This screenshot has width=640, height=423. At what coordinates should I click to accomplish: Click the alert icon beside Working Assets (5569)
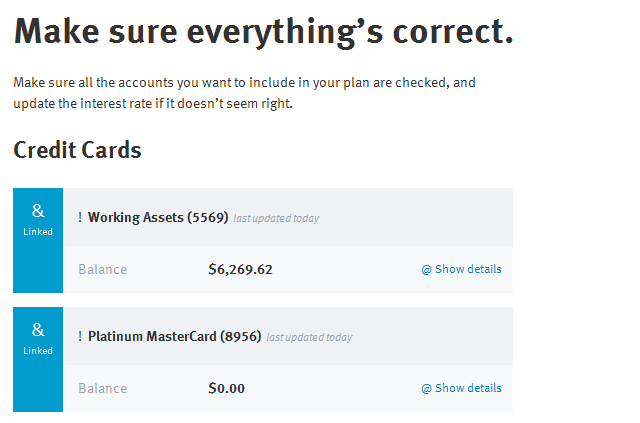[80, 217]
